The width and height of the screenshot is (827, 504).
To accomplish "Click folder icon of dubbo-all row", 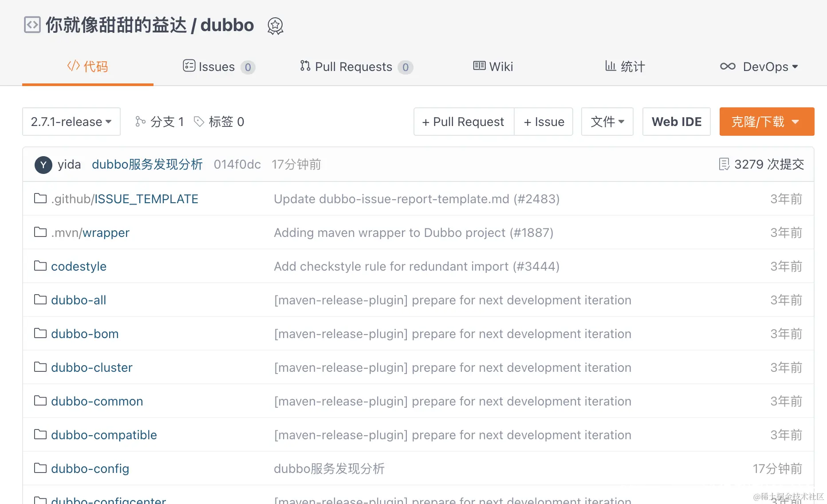I will pos(40,299).
